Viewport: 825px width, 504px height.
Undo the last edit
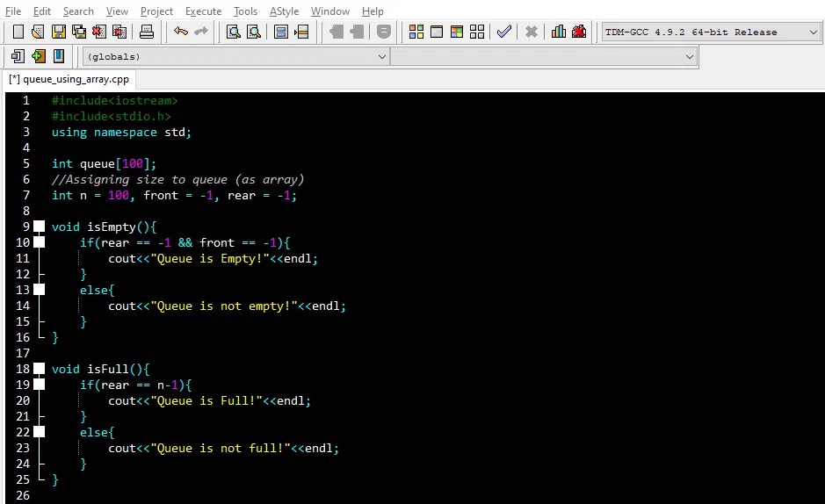tap(181, 32)
